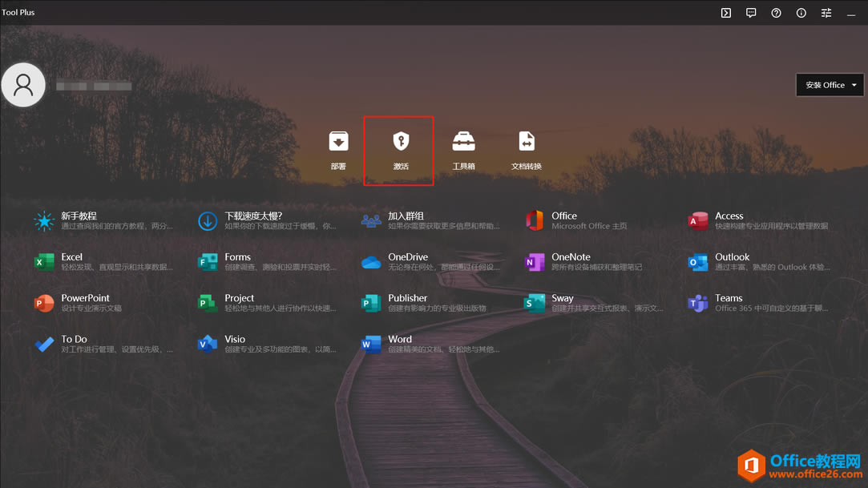868x488 pixels.
Task: Open settings via the sliders icon
Action: (826, 13)
